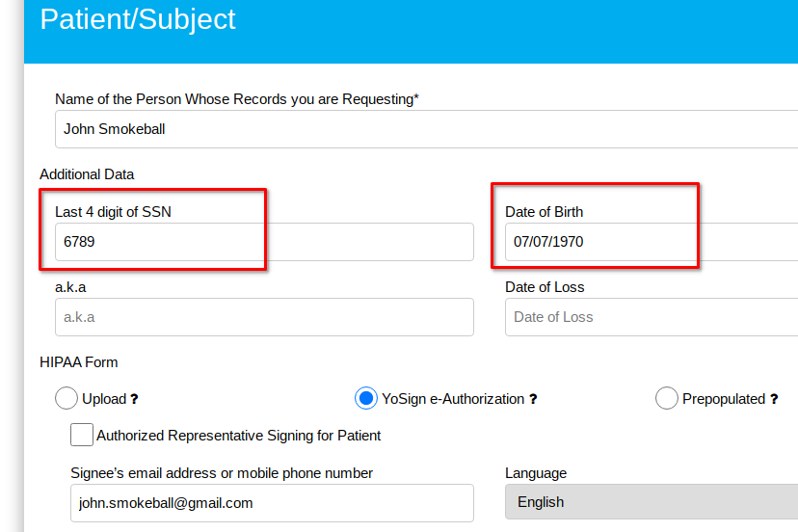Click the signee's email address input

270,502
